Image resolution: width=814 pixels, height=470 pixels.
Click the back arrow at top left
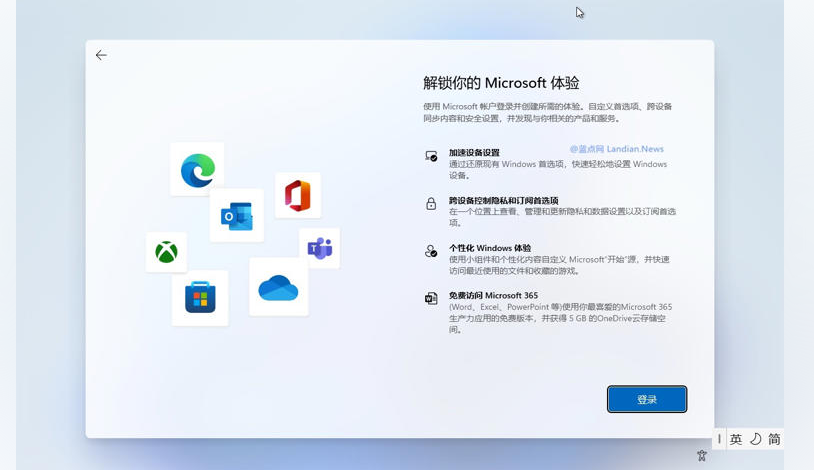point(101,56)
